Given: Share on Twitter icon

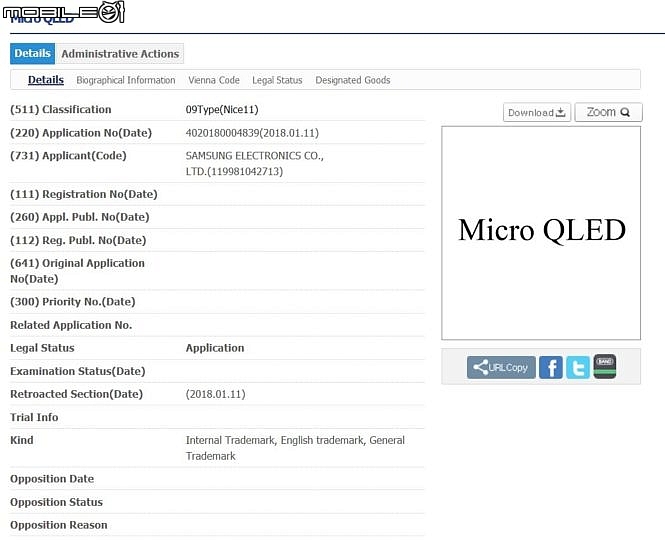Looking at the screenshot, I should (x=578, y=367).
